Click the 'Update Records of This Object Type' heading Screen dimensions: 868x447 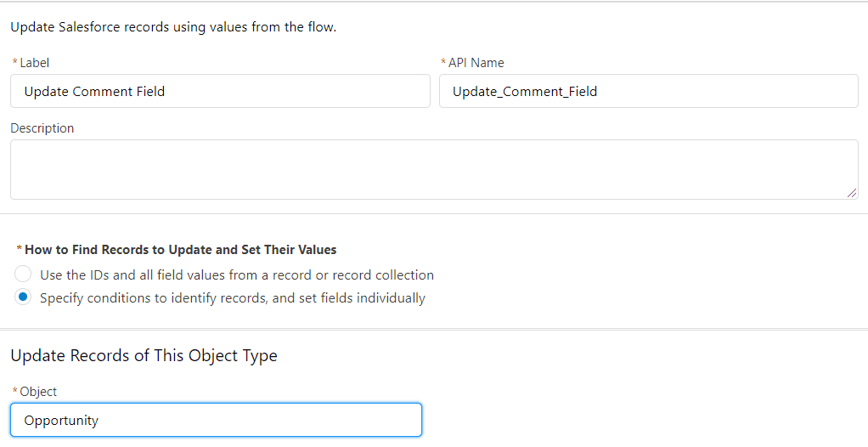point(144,355)
